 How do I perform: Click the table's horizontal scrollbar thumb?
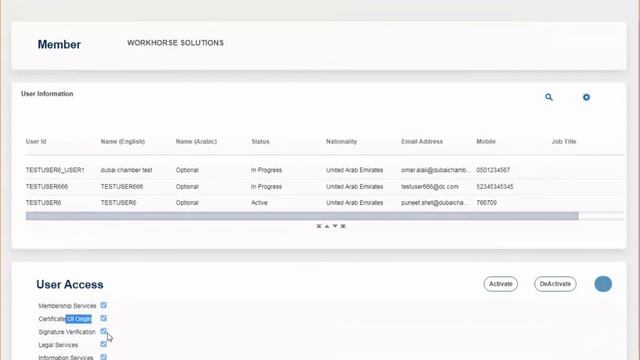(302, 216)
